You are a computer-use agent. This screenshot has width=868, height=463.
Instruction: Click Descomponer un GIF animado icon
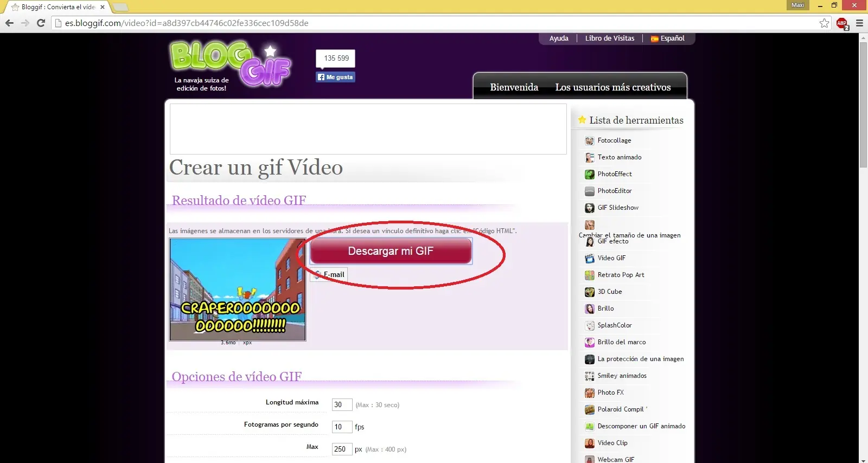pos(590,427)
